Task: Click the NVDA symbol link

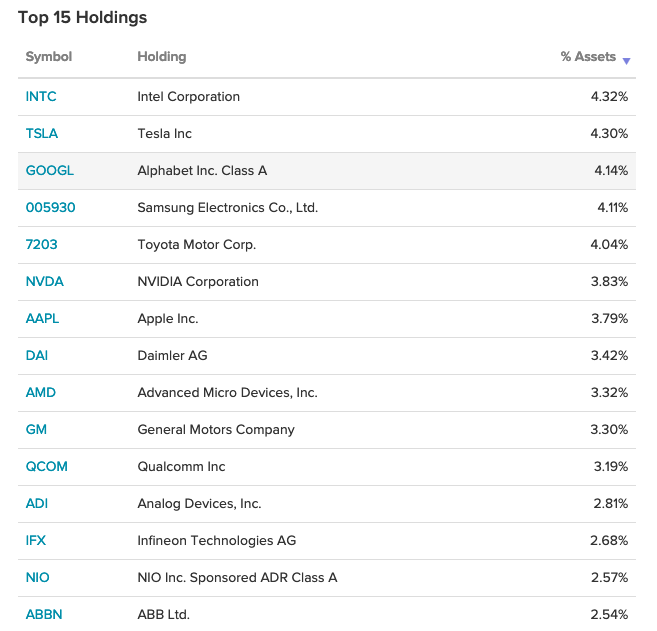Action: pos(45,282)
